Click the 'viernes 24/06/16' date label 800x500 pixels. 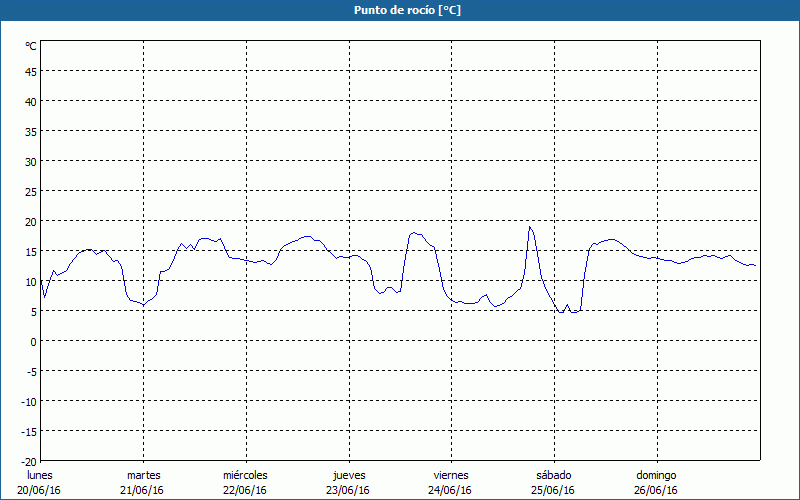point(451,483)
